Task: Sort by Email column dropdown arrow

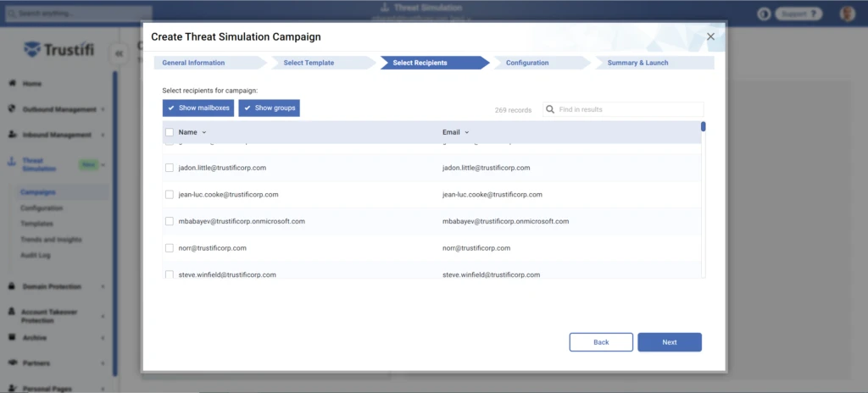Action: [x=467, y=133]
